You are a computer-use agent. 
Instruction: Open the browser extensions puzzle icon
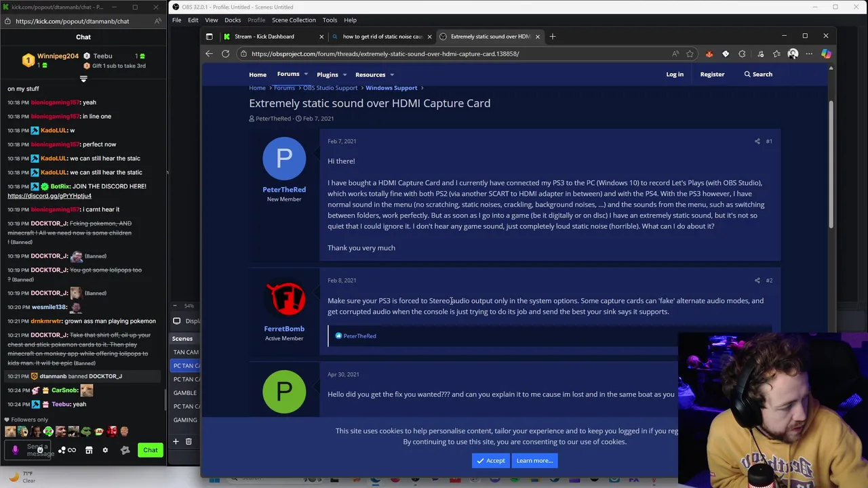coord(742,54)
